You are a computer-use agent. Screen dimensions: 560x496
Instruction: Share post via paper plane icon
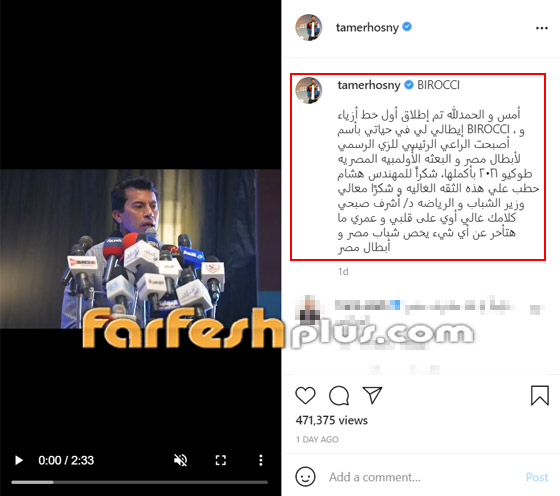coord(372,395)
